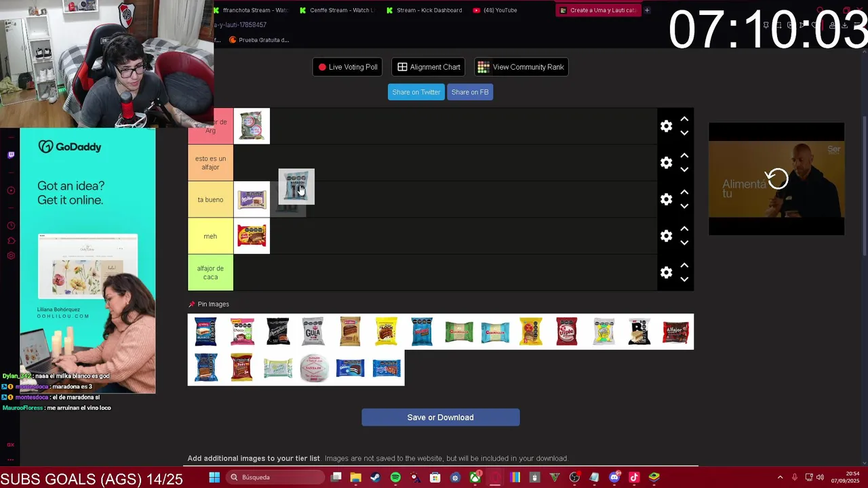Select the 'ta bueno' tier label
Viewport: 868px width, 488px height.
[x=210, y=199]
